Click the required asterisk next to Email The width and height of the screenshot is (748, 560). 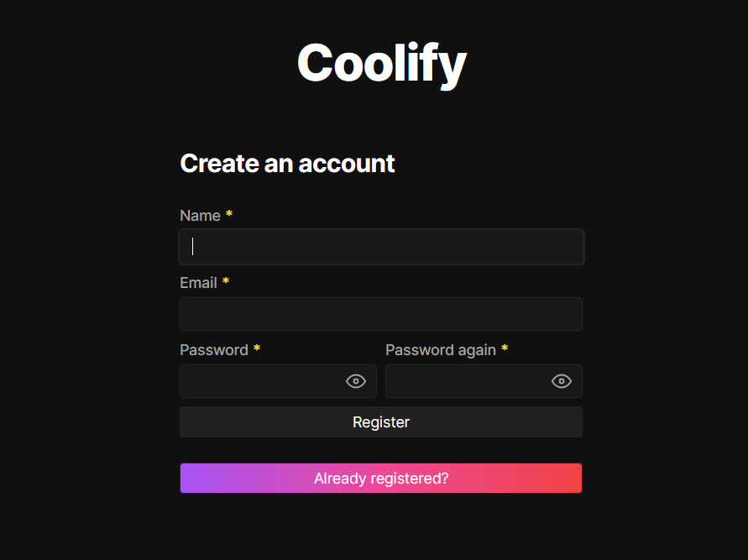tap(223, 282)
